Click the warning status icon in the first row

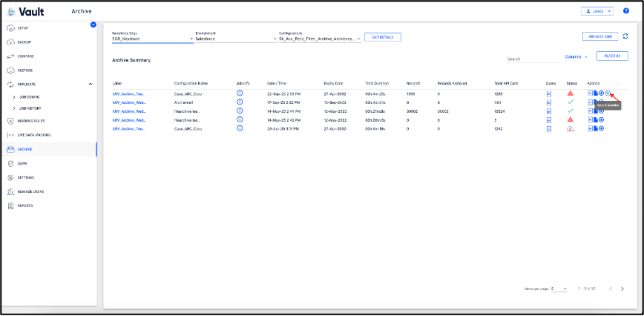[x=570, y=93]
